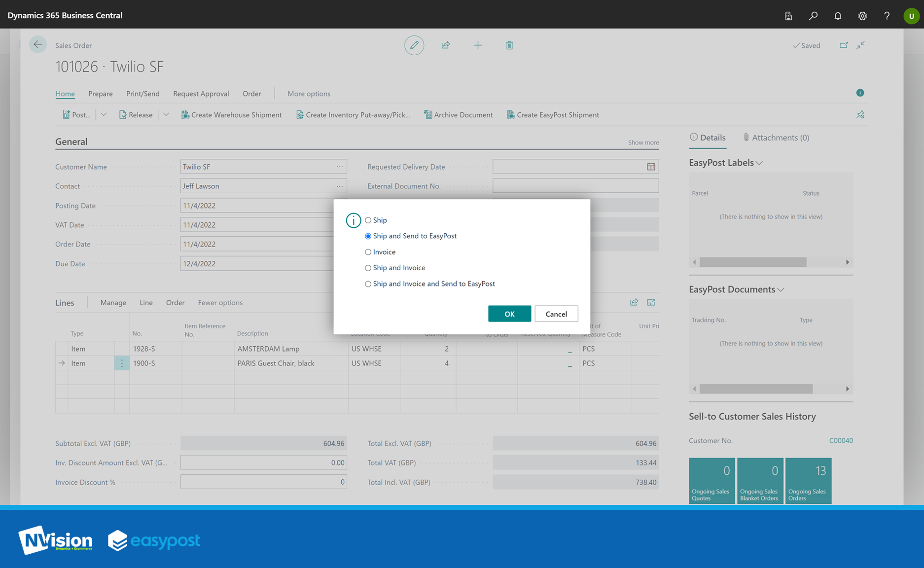Image resolution: width=924 pixels, height=568 pixels.
Task: Collapse the EasyPost Documents section
Action: [x=781, y=290]
